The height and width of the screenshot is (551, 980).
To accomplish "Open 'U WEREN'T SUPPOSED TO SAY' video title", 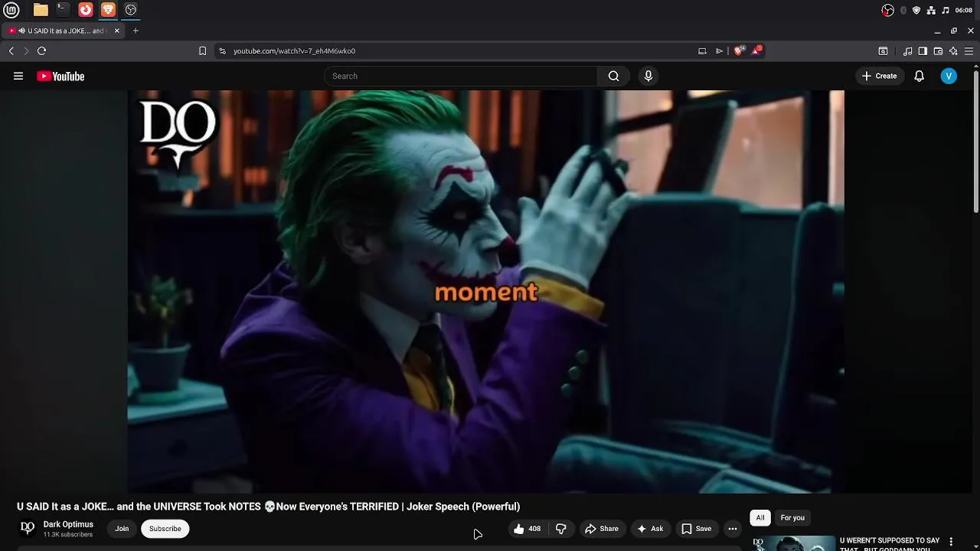I will point(890,545).
